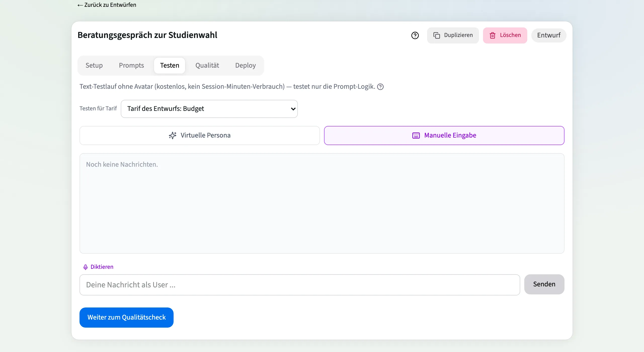The height and width of the screenshot is (352, 644).
Task: Click the info icon after Prompt-Logik text
Action: 380,87
